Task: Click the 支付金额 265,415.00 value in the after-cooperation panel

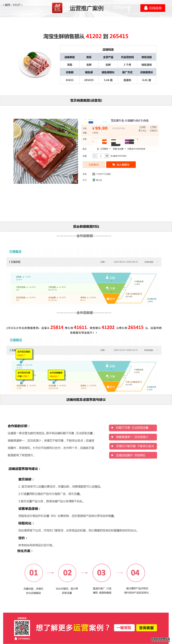Action: click(x=53, y=388)
